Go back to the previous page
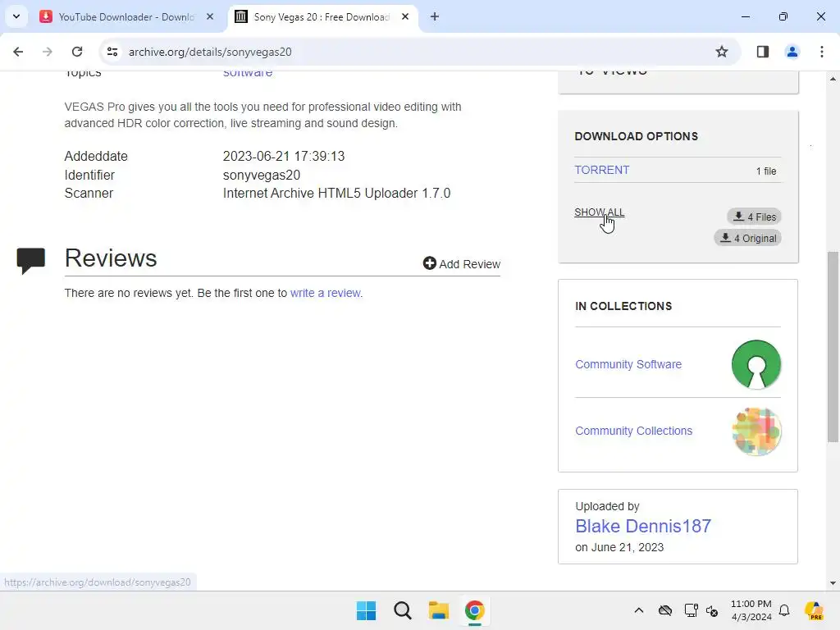The width and height of the screenshot is (840, 630). [18, 52]
